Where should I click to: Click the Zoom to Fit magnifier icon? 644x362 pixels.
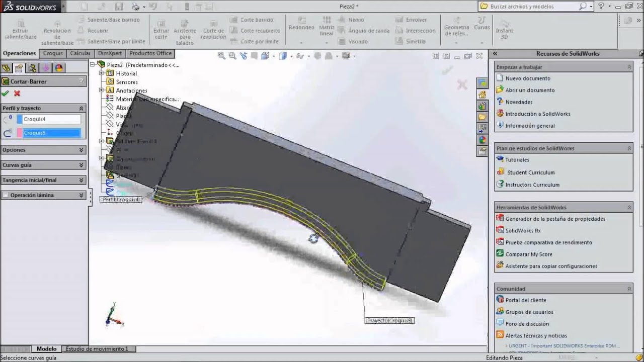point(221,56)
